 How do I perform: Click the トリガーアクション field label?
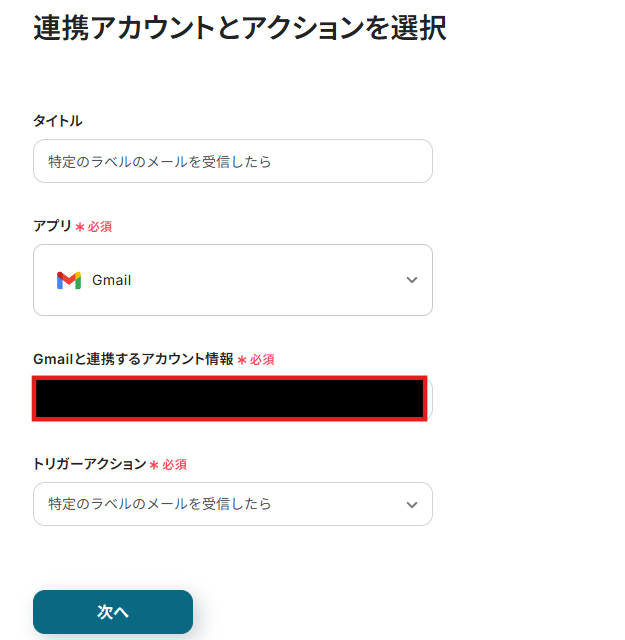click(x=89, y=464)
